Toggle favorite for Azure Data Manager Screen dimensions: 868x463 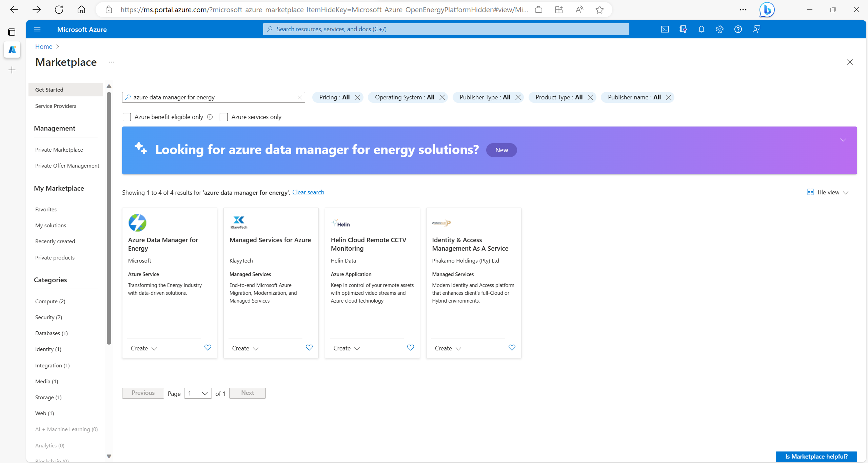tap(208, 347)
